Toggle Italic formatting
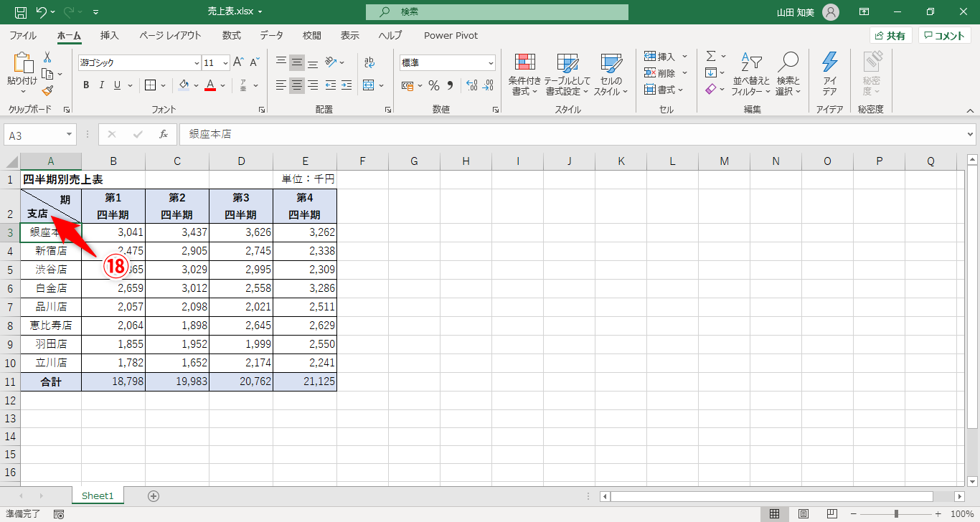Image resolution: width=980 pixels, height=522 pixels. (x=101, y=85)
